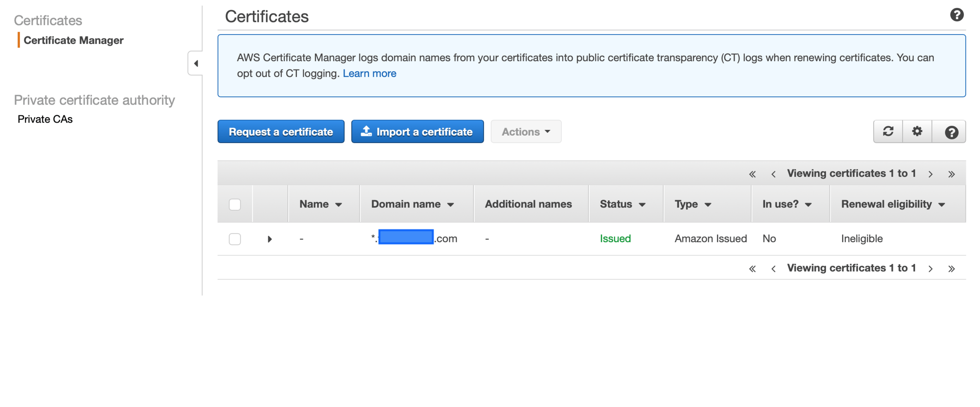Click Request a certificate
The height and width of the screenshot is (407, 980).
(x=281, y=132)
